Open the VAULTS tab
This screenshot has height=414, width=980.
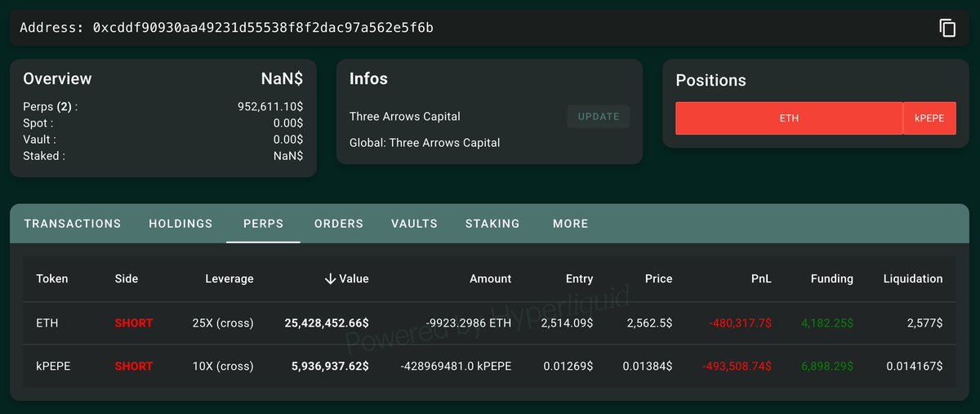[414, 224]
